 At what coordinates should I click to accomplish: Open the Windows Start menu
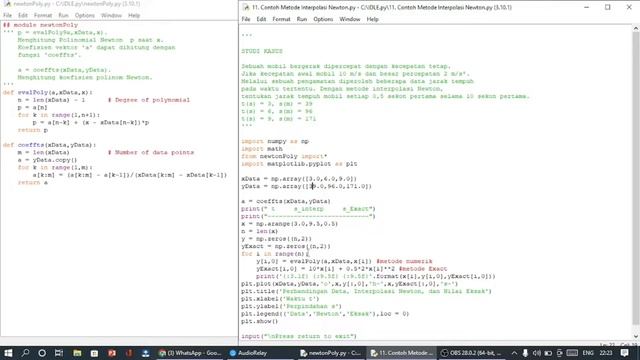(8, 353)
